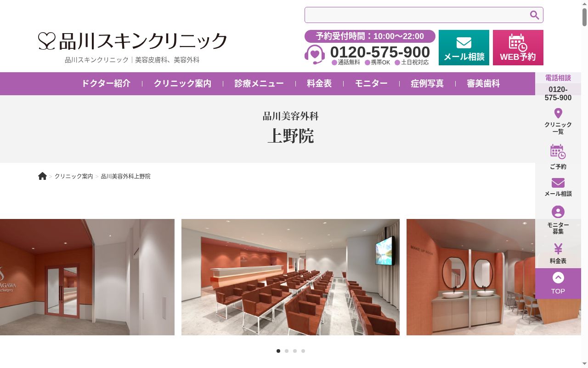Viewport: 588px width, 368px height.
Task: Click the envelope メール相談 sidebar icon
Action: pos(558,183)
